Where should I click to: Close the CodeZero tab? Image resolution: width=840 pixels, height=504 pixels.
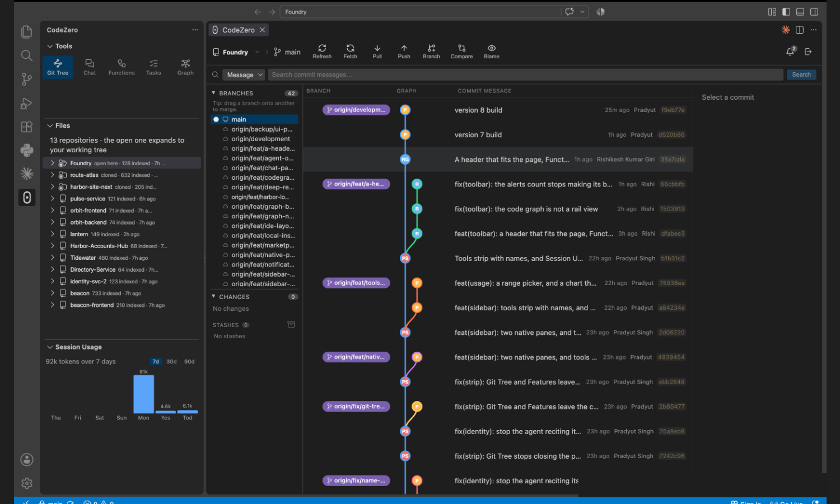[x=262, y=30]
